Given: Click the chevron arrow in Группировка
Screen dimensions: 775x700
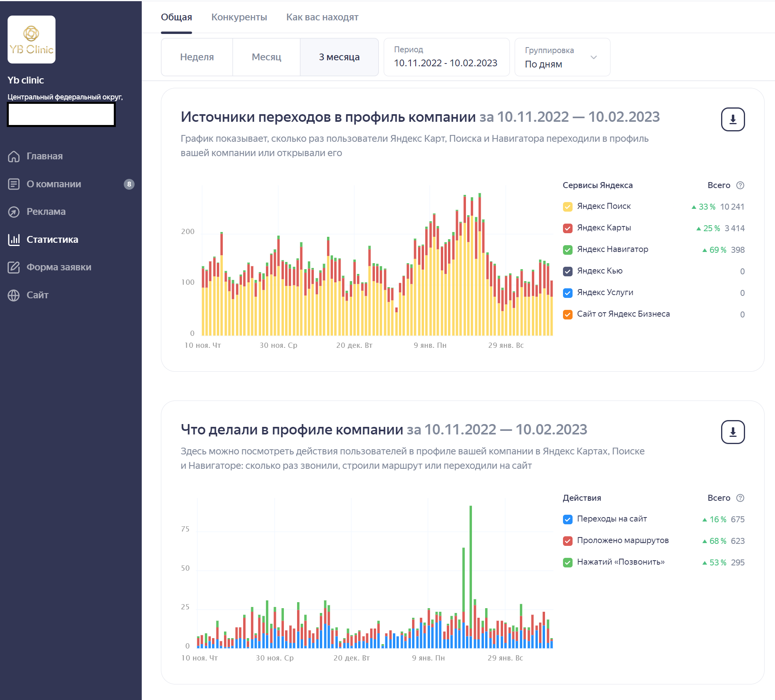Looking at the screenshot, I should point(594,57).
